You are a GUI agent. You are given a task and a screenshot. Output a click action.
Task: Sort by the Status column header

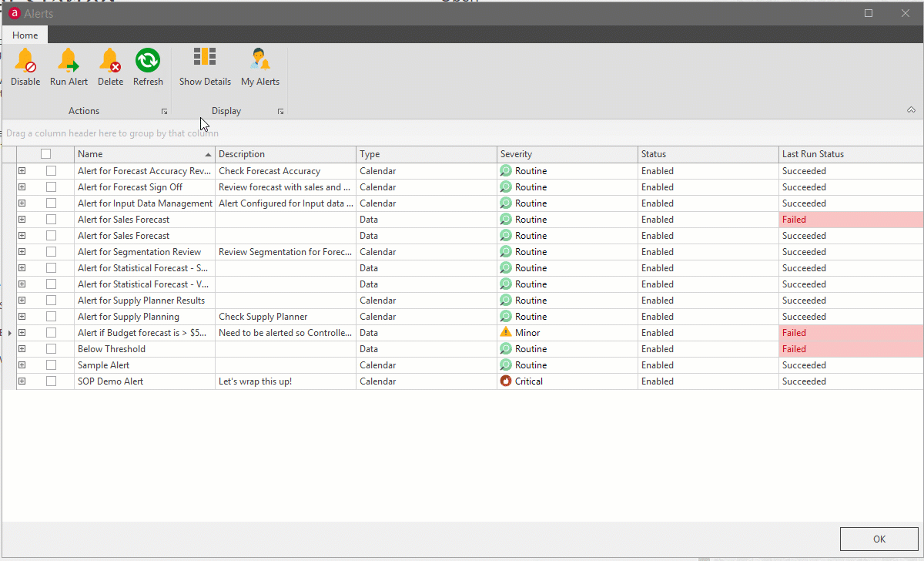(x=708, y=154)
